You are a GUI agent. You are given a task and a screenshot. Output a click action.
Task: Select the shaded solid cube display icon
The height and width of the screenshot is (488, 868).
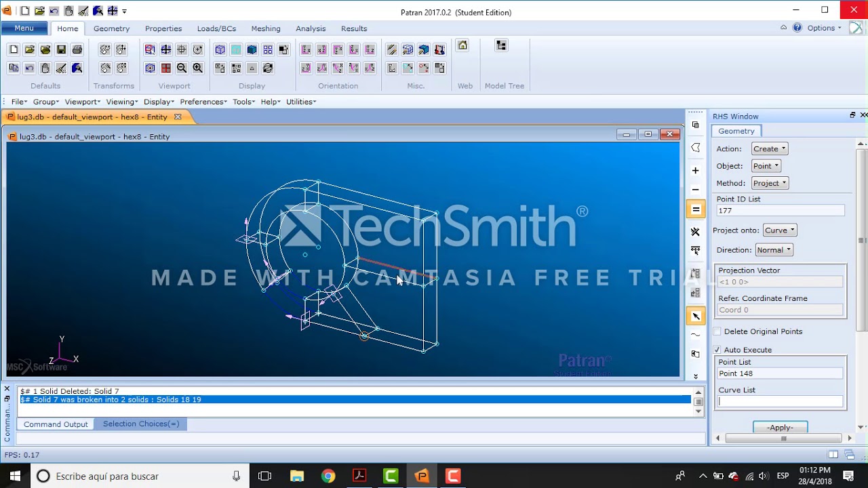252,49
